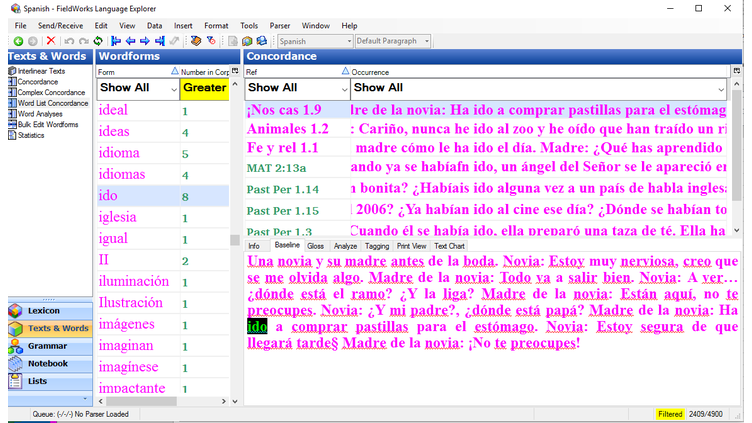Click the 'Greater' Number in Corpus filter
Screen dimensions: 752x423
tap(204, 88)
